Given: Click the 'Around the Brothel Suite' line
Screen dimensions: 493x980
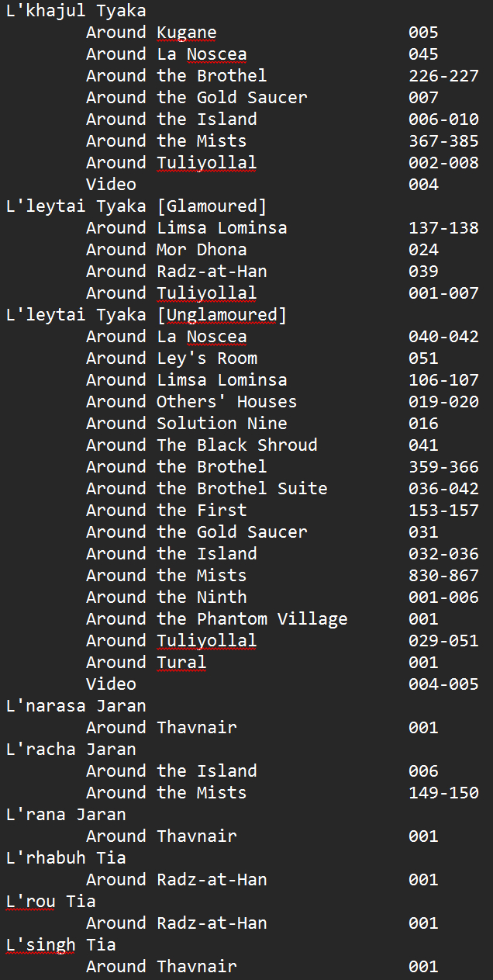Looking at the screenshot, I should [206, 489].
